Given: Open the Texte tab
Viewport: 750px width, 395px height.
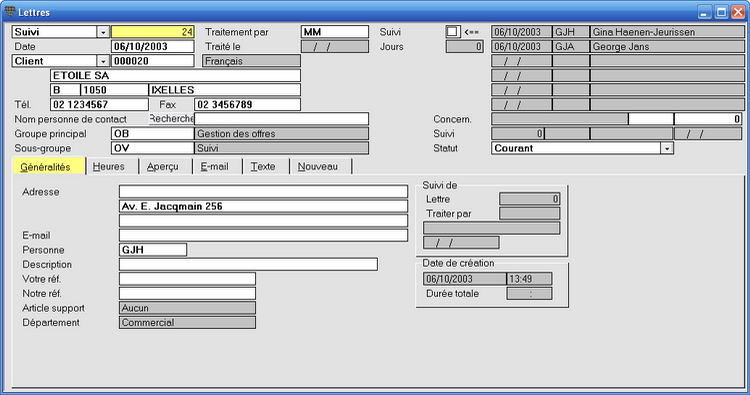Looking at the screenshot, I should coord(264,167).
